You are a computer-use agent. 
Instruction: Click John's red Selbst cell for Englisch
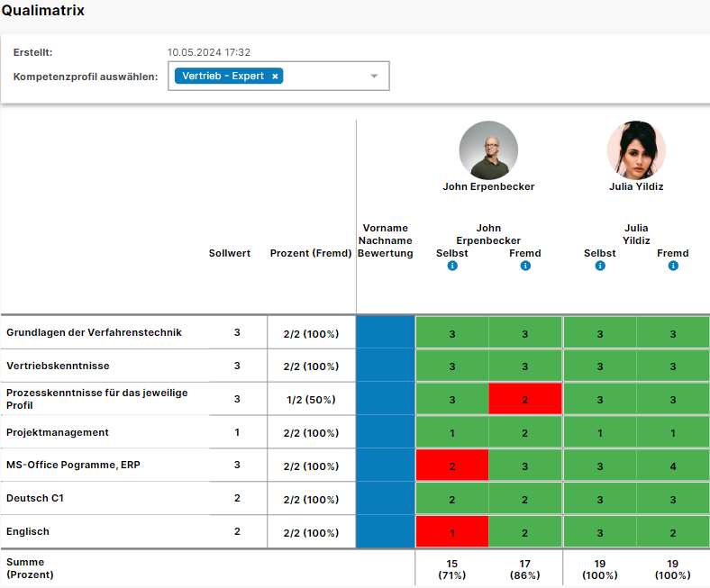(x=452, y=532)
